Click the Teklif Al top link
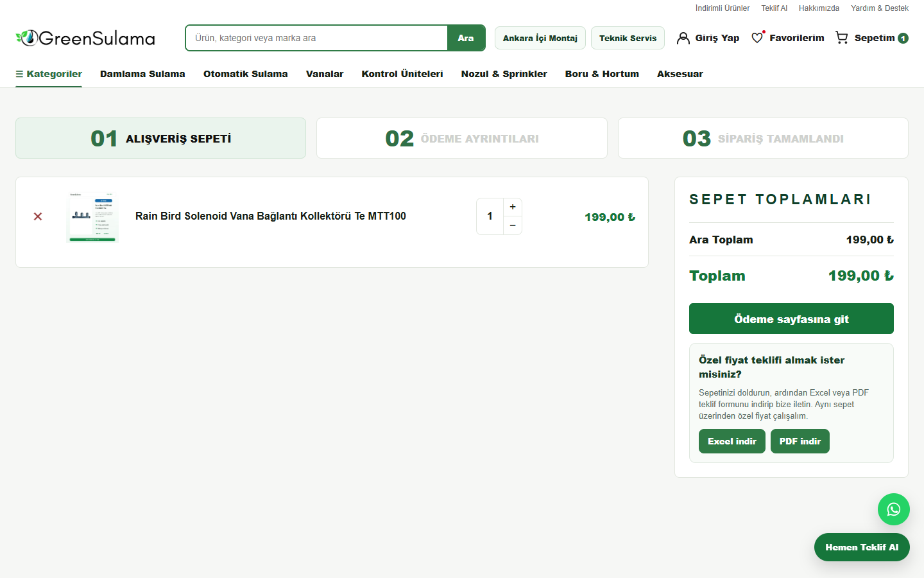Screen dimensions: 924x578 (774, 8)
